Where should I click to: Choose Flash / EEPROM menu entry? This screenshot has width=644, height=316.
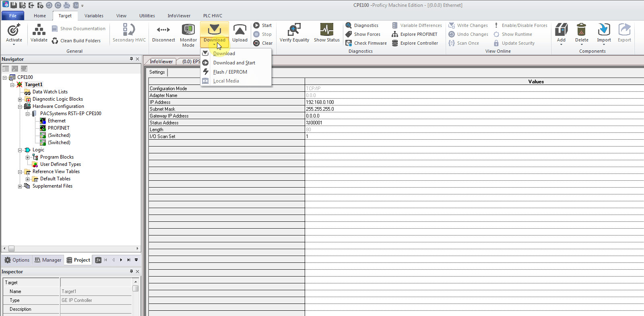236,72
